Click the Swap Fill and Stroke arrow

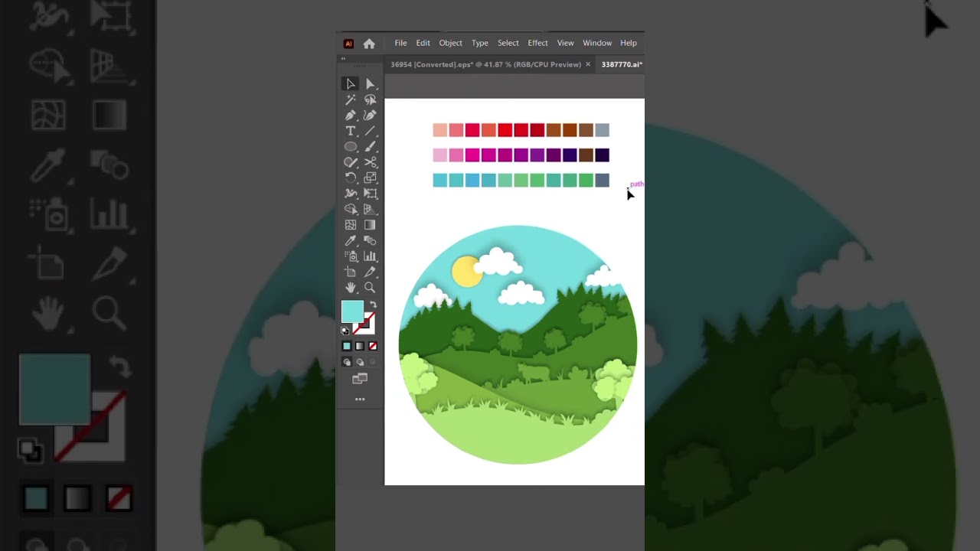[373, 305]
